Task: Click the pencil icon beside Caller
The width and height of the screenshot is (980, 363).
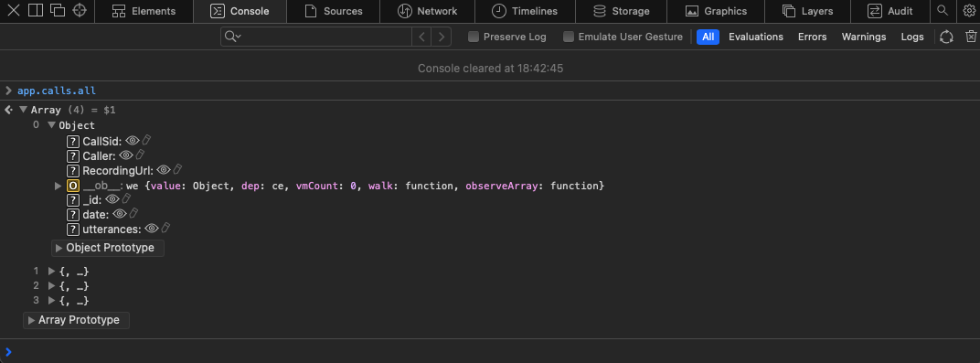Action: (141, 155)
